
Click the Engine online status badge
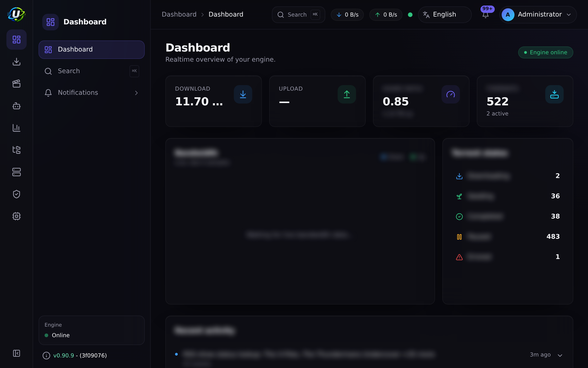point(546,52)
